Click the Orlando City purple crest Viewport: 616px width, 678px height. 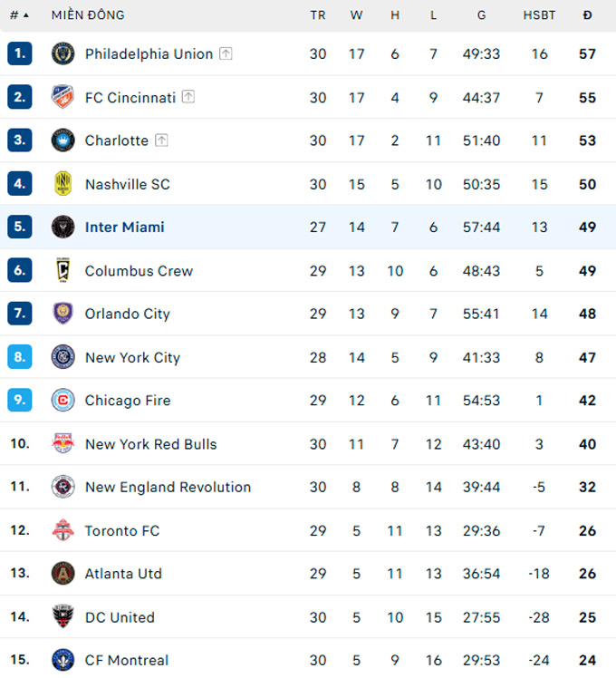click(63, 314)
